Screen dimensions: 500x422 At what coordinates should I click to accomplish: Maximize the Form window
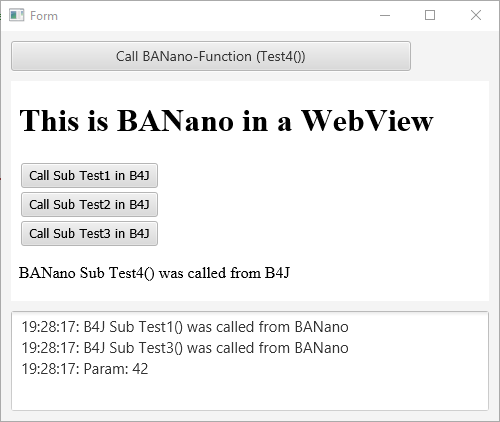(x=430, y=15)
